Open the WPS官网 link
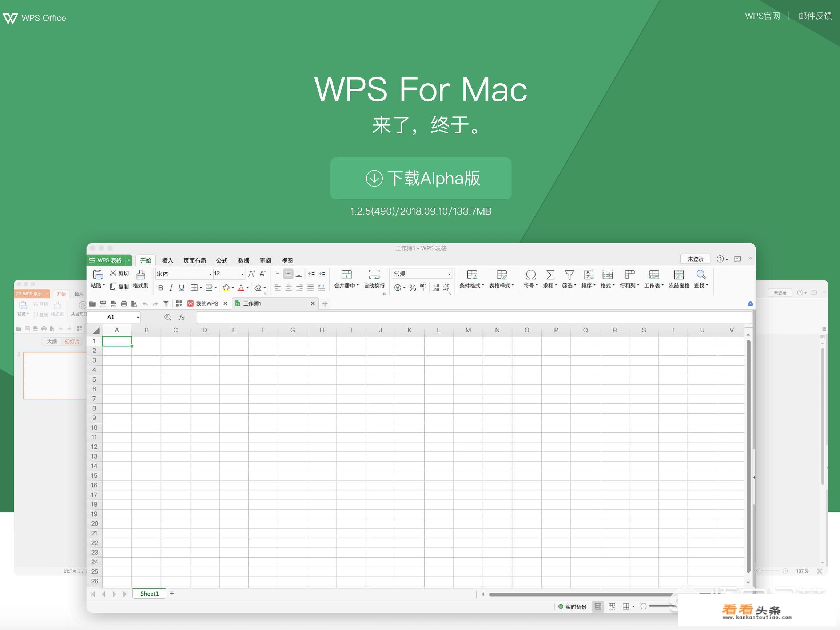The height and width of the screenshot is (630, 840). pyautogui.click(x=762, y=16)
